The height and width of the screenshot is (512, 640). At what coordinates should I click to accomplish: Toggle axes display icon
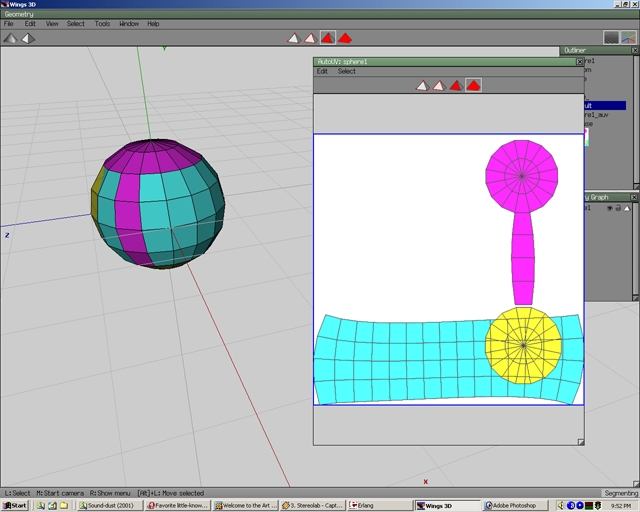[629, 38]
